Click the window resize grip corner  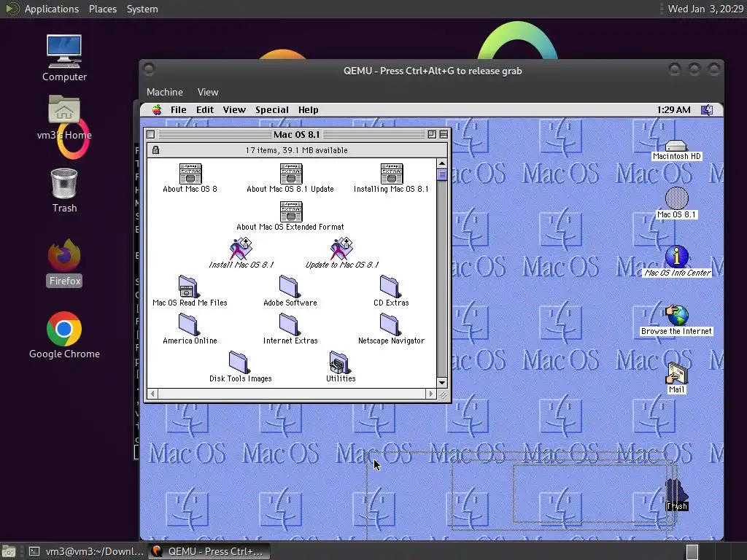443,394
